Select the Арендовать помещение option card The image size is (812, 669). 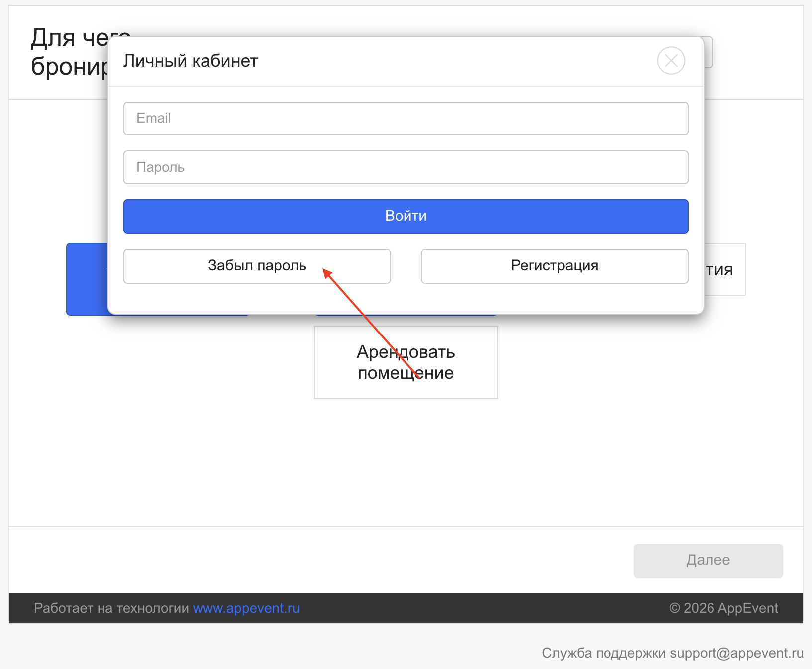[x=406, y=362]
